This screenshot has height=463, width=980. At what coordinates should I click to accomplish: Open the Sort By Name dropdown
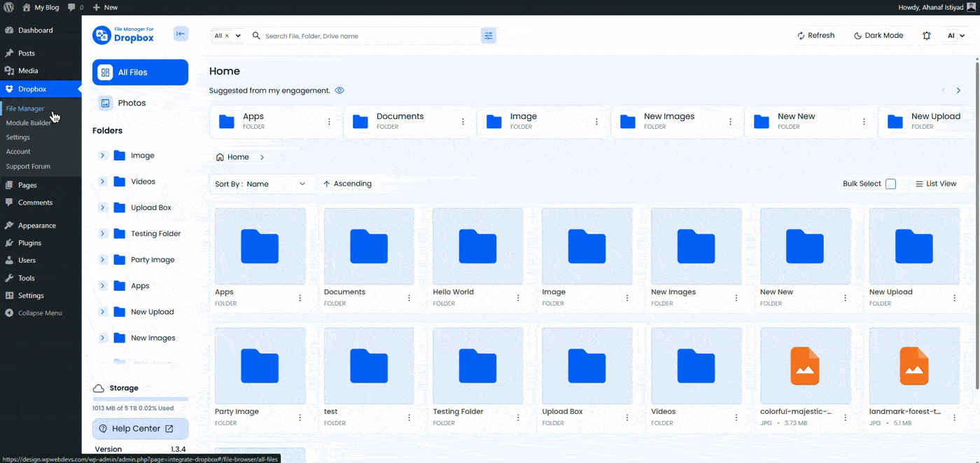[262, 184]
